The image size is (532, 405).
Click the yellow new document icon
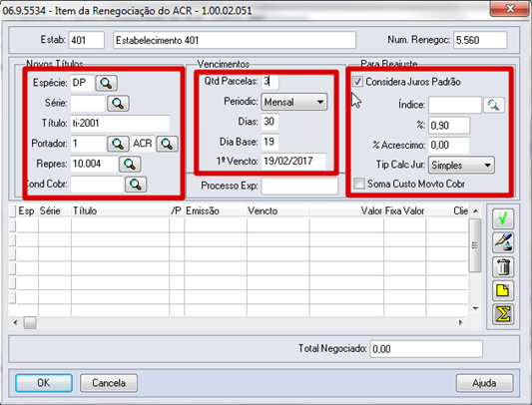click(503, 290)
